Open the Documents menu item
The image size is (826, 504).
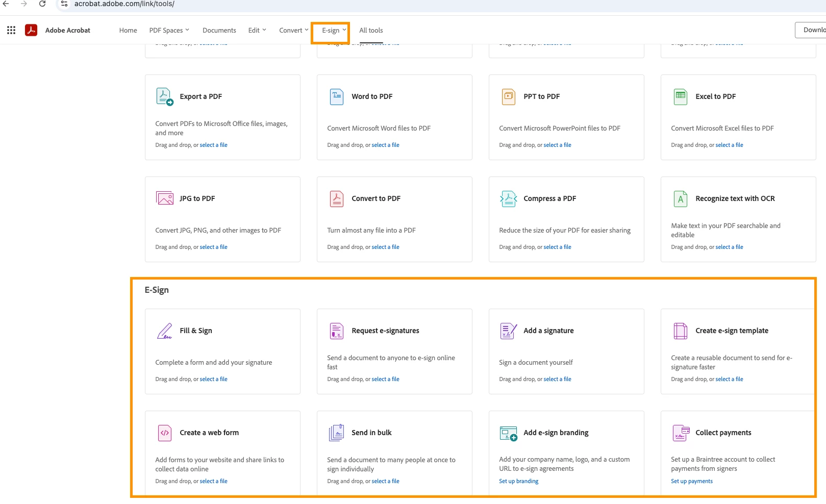219,30
